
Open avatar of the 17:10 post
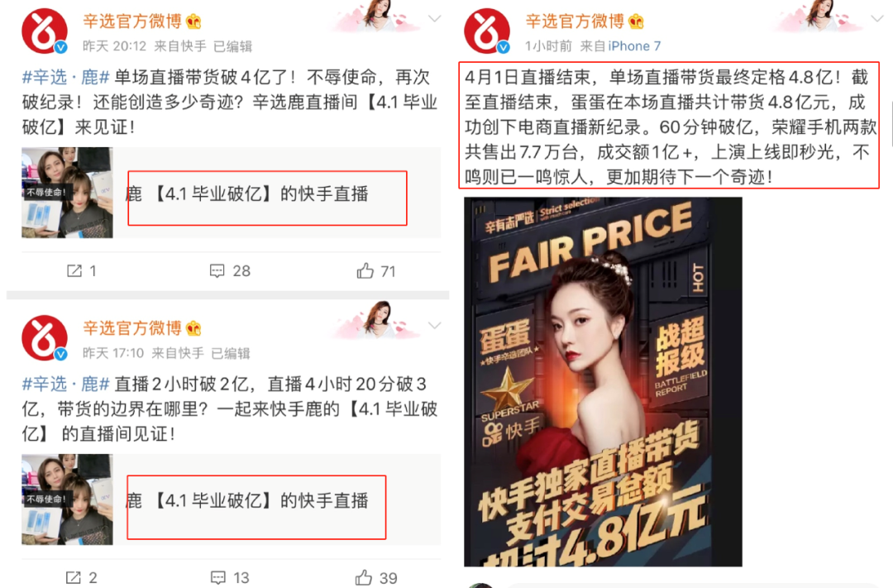tap(45, 338)
